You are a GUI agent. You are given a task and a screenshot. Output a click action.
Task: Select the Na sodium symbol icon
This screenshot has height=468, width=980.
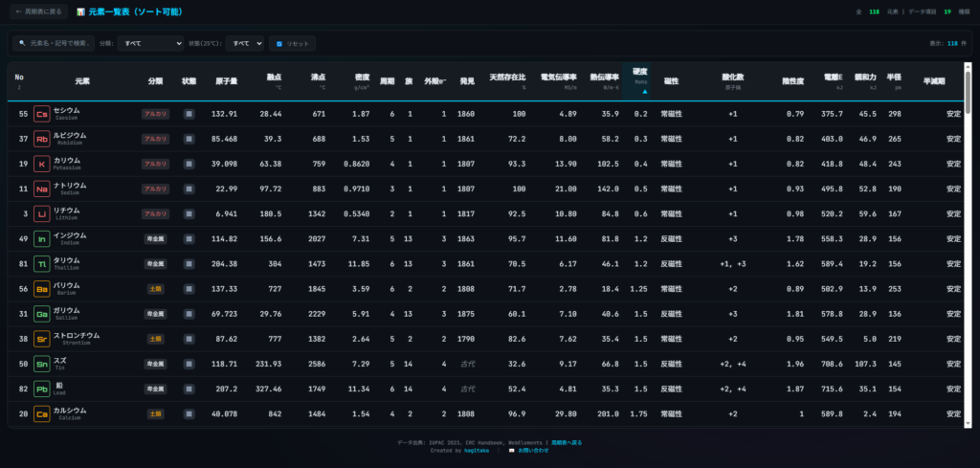41,189
